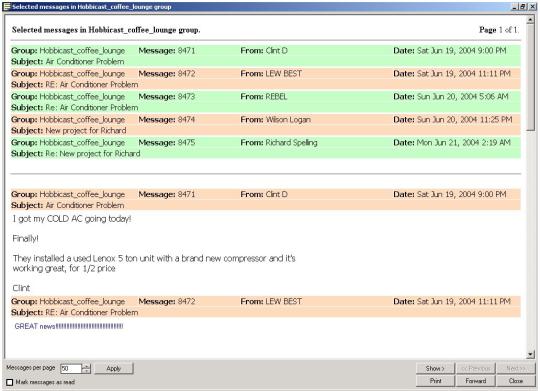Click subject 'New project for Richard'

coord(86,131)
